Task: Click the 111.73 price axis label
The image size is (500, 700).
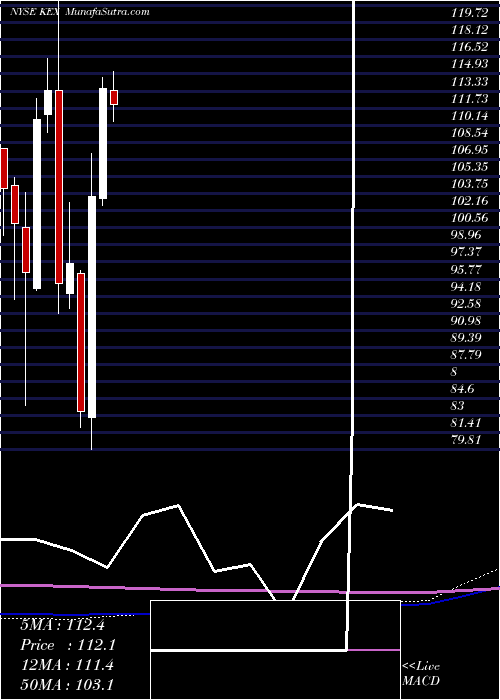Action: pos(469,98)
